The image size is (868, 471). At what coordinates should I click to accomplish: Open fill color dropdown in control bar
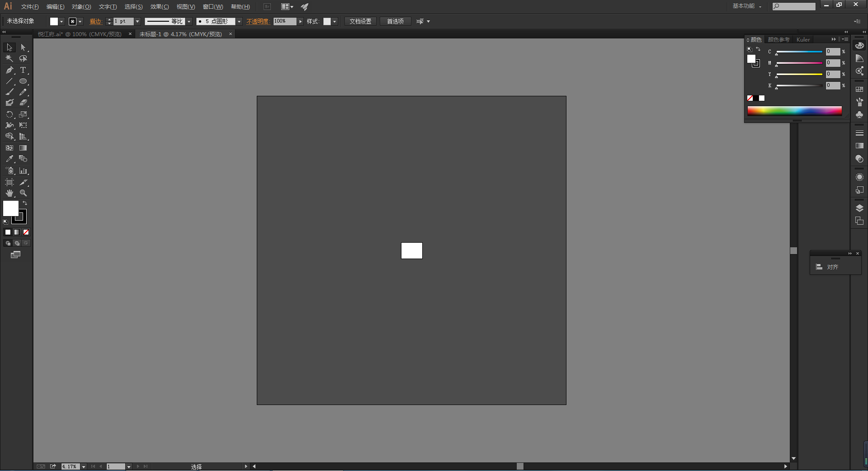coord(61,22)
